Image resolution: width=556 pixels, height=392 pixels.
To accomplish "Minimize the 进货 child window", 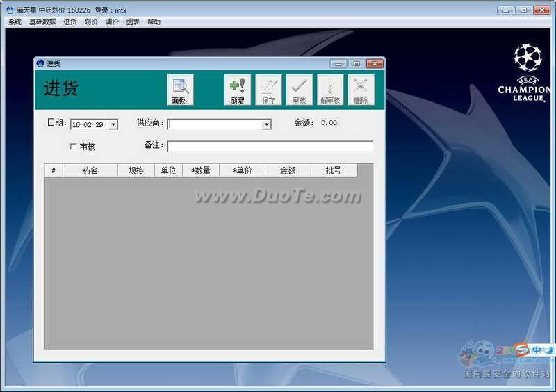I will [x=338, y=63].
